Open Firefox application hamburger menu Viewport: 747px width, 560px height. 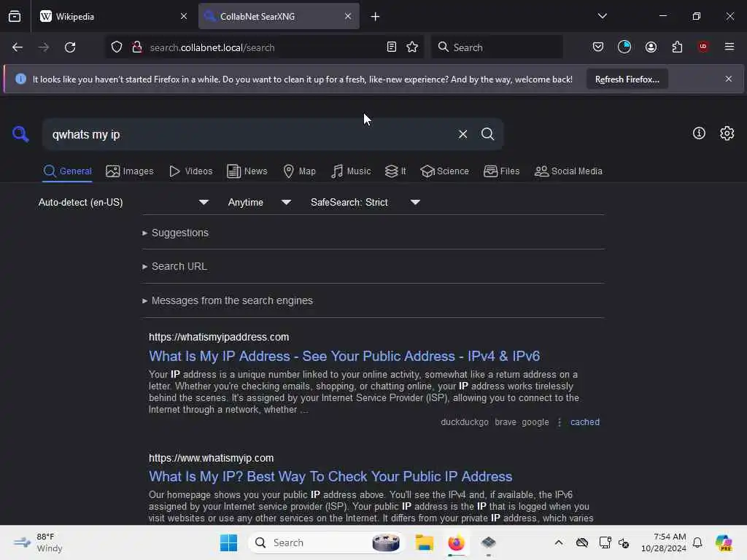tap(729, 47)
